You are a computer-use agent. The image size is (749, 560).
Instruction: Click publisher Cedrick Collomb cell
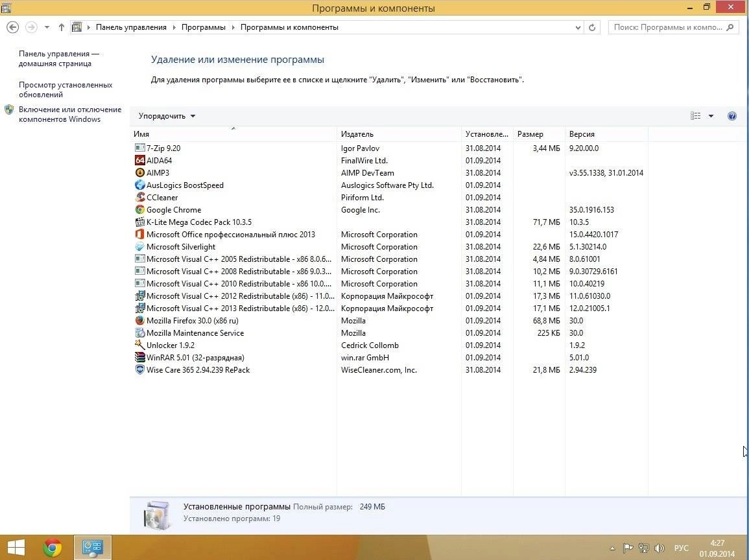point(370,345)
